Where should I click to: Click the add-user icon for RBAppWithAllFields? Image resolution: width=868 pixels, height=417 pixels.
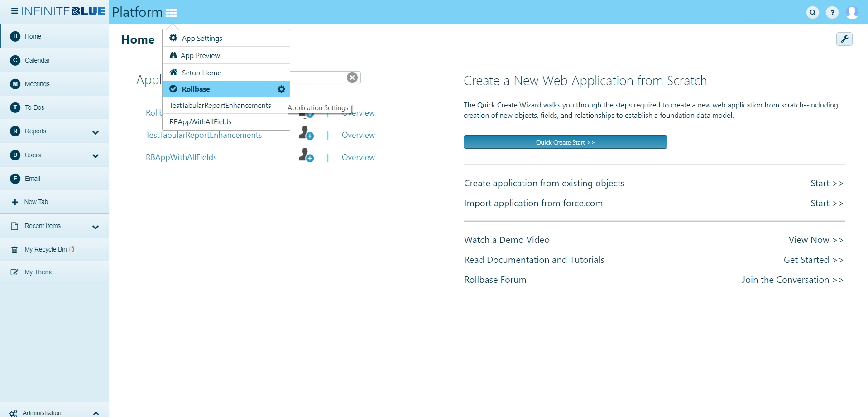click(306, 155)
